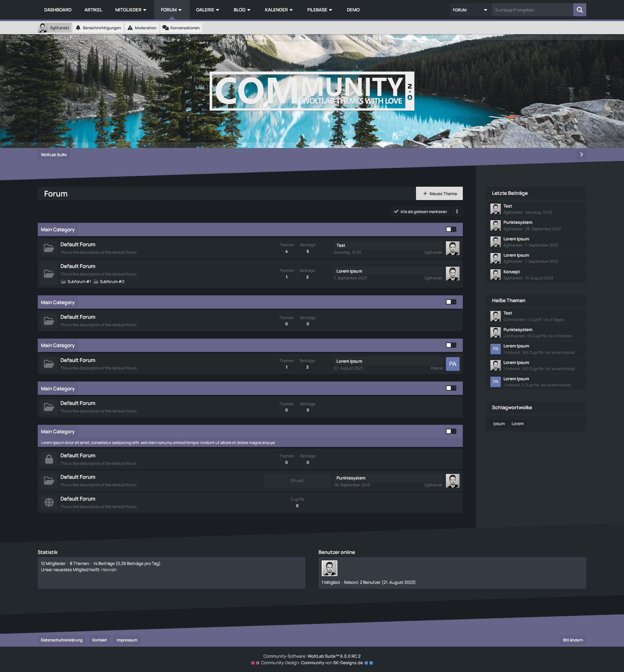This screenshot has width=624, height=672.
Task: Open Subforum #1 folder icon
Action: click(63, 282)
